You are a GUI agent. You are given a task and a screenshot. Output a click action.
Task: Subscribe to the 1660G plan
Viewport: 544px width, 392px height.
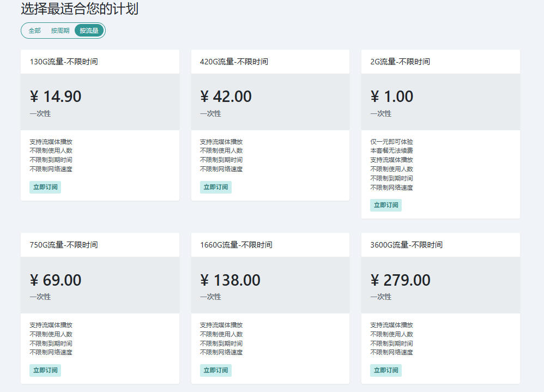coord(215,370)
